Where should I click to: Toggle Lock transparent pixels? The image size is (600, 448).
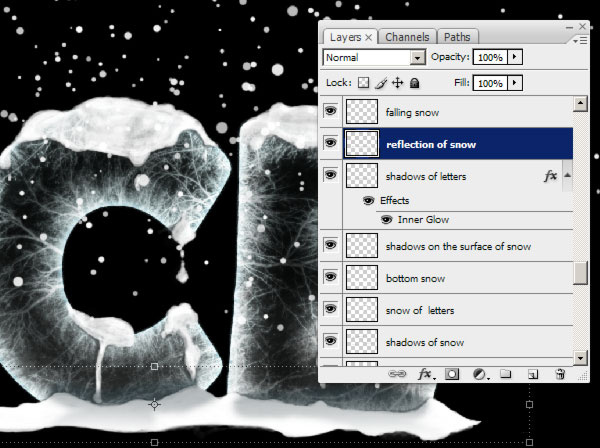(364, 84)
